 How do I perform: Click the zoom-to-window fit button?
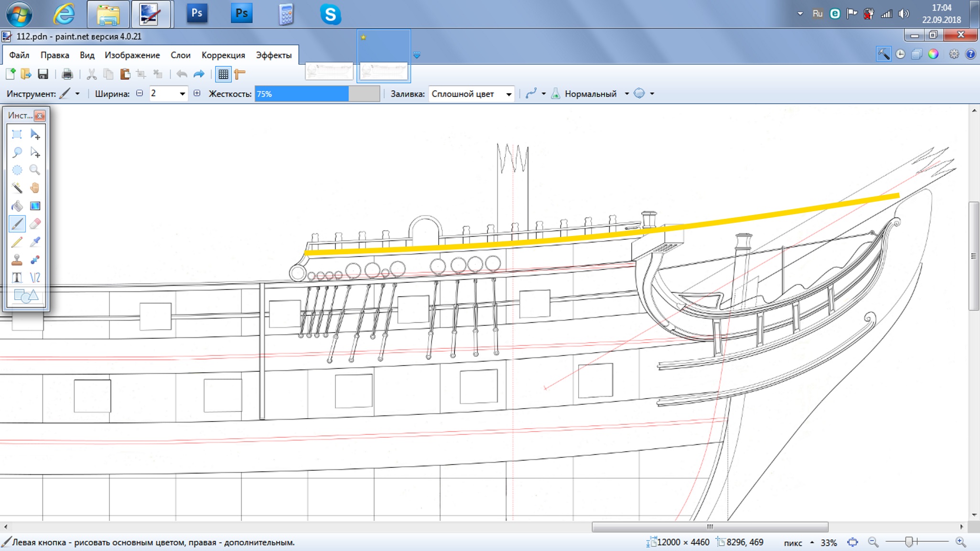pyautogui.click(x=852, y=542)
